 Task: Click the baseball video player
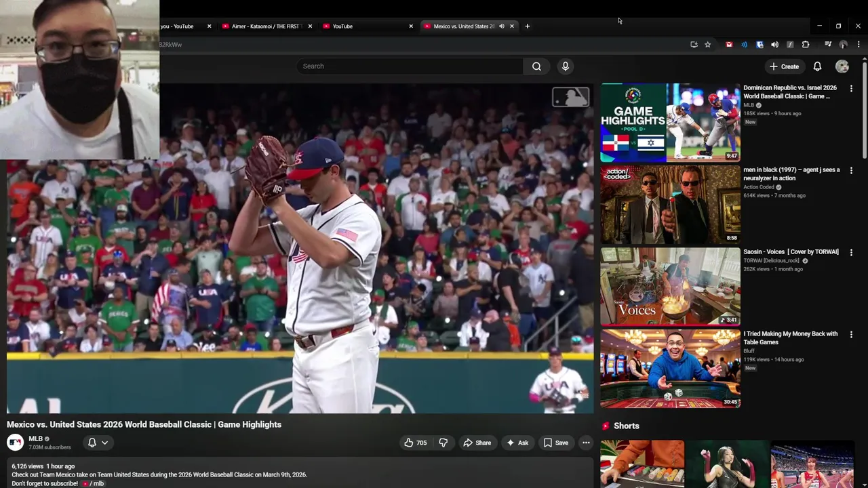click(300, 248)
